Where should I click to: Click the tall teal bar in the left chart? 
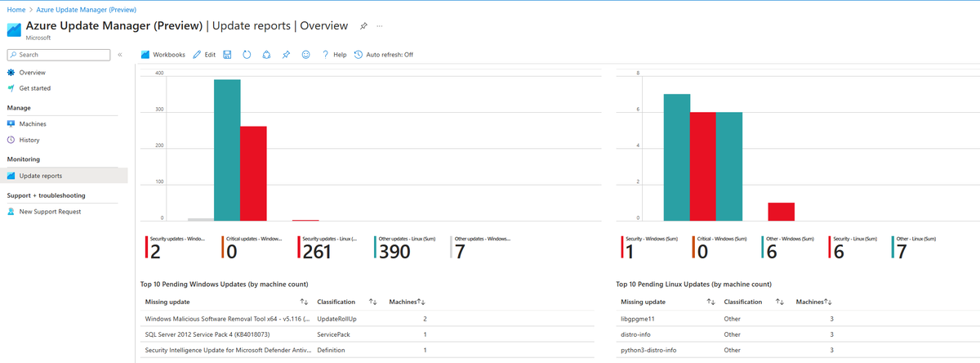pyautogui.click(x=227, y=150)
